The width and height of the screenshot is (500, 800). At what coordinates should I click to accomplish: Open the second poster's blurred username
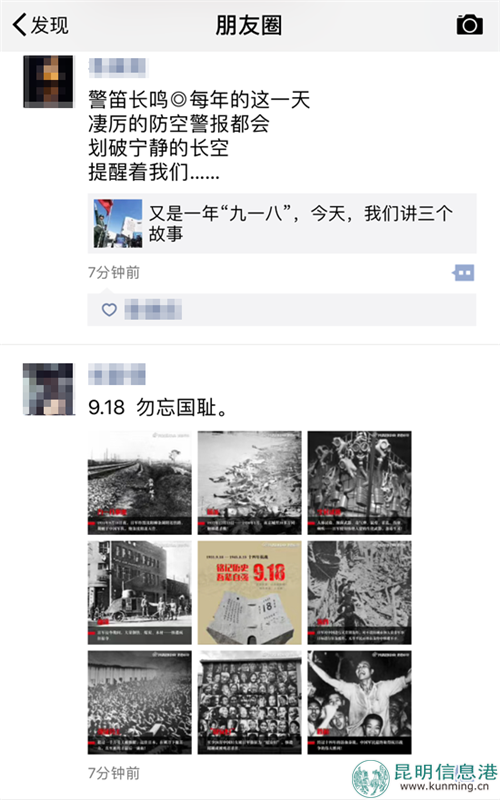tap(117, 374)
